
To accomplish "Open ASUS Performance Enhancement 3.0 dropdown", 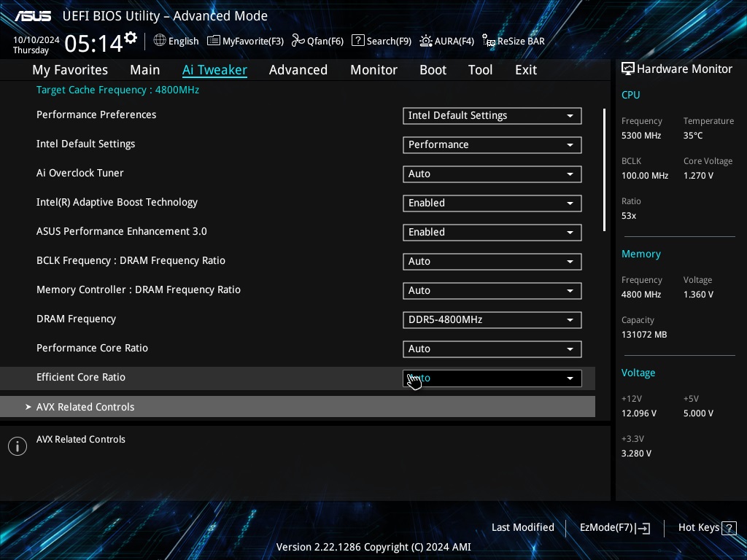I will pos(492,233).
